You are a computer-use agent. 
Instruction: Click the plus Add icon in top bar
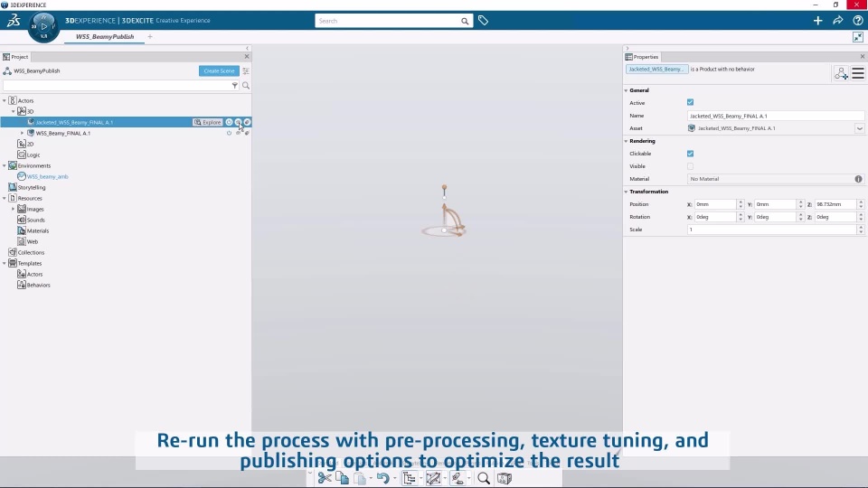[818, 20]
